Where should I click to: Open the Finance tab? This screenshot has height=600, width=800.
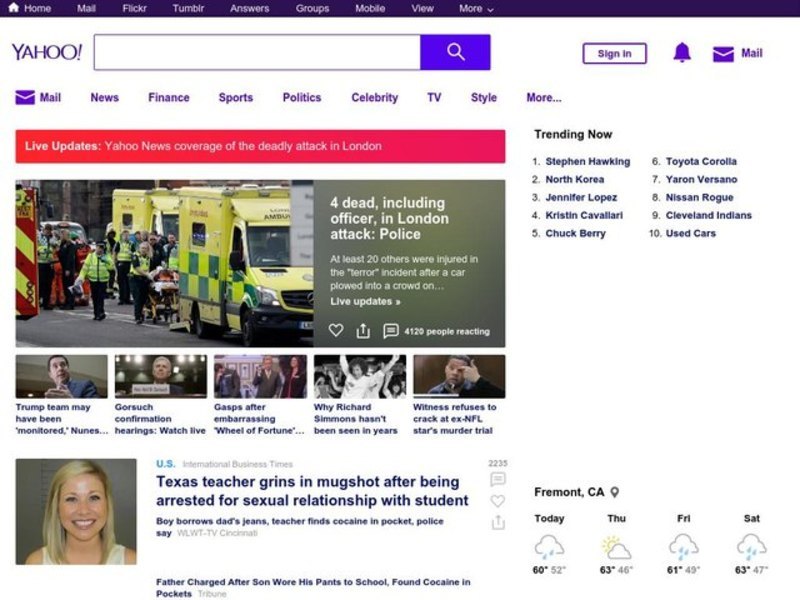pos(168,98)
